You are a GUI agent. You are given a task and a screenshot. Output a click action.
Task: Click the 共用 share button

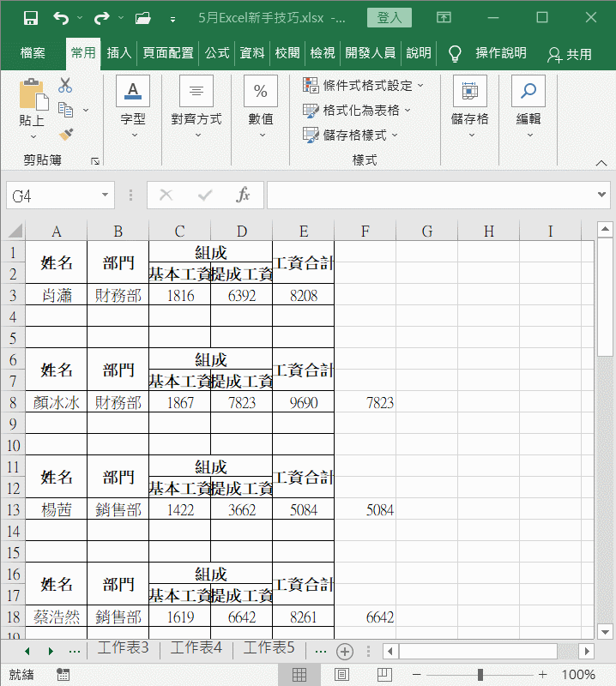click(570, 54)
